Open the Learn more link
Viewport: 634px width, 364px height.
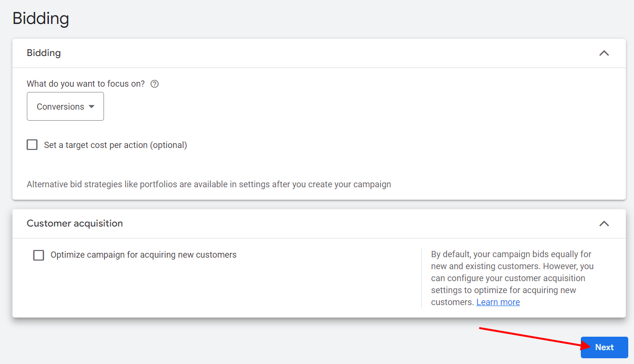498,302
